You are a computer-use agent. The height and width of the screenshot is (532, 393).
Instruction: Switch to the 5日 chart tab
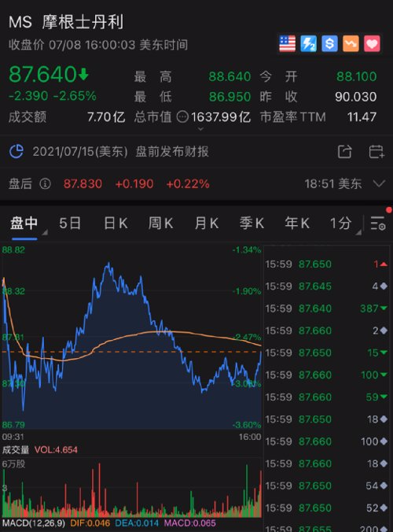point(70,224)
